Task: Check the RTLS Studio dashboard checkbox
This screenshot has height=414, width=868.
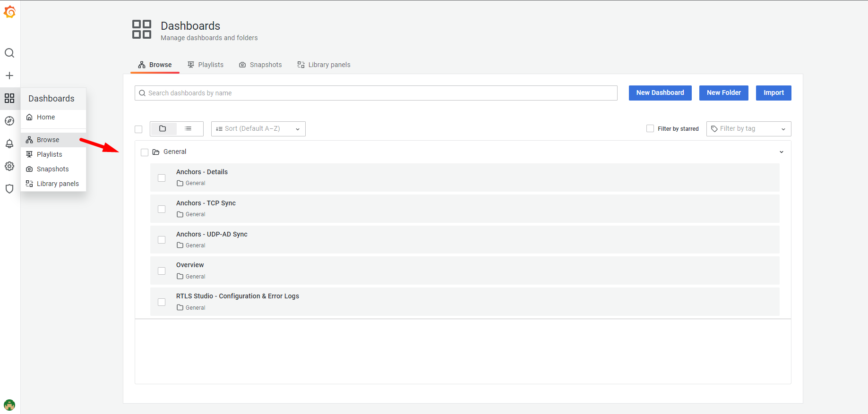Action: pyautogui.click(x=162, y=302)
